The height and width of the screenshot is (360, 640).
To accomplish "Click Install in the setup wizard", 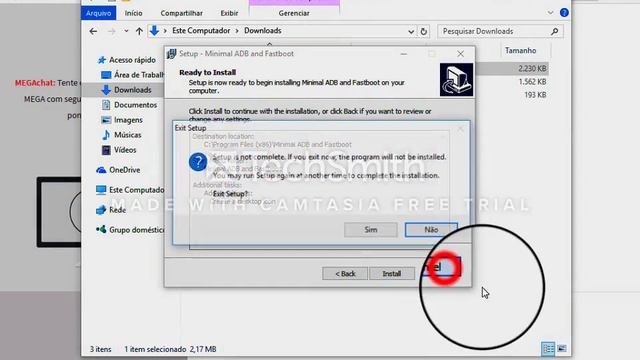I will (x=391, y=273).
